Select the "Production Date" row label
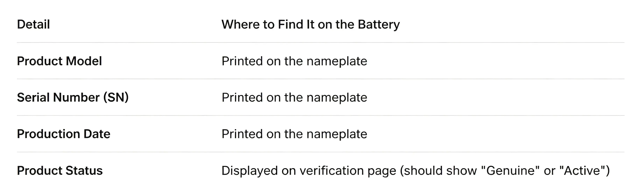Screen dimensions: 644x183 point(64,134)
